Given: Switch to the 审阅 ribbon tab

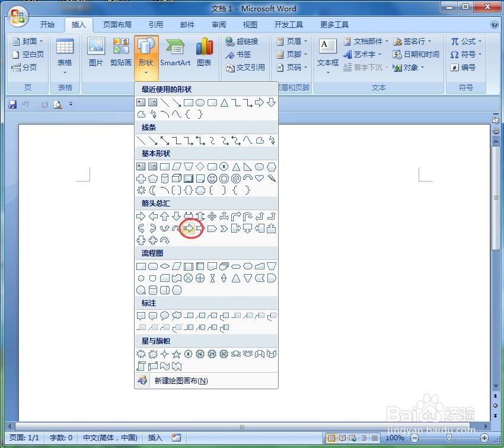Looking at the screenshot, I should (x=219, y=24).
